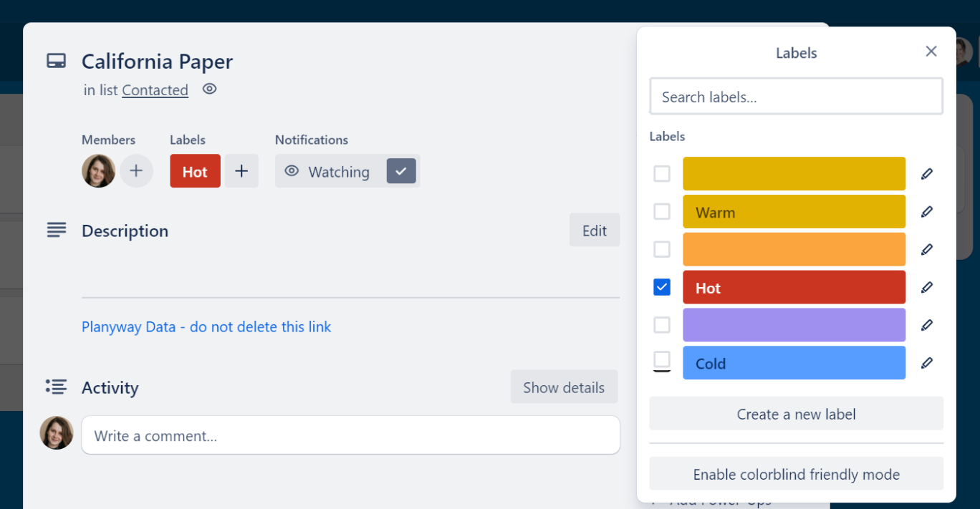Click the plus icon to add a member
Screen dimensions: 980x509
click(x=136, y=172)
